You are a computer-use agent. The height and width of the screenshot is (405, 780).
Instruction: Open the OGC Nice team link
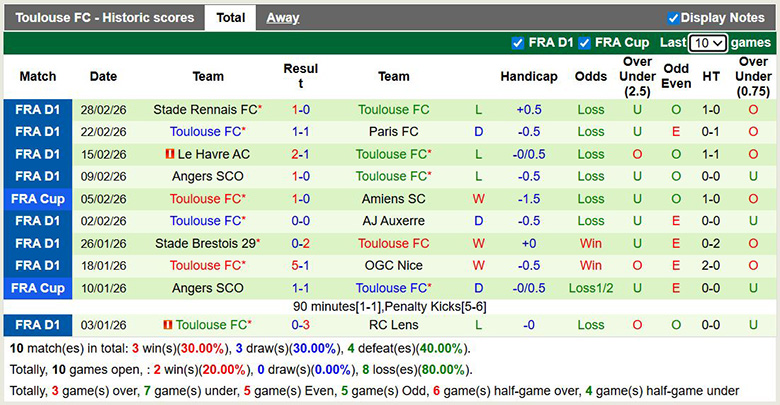pyautogui.click(x=393, y=266)
